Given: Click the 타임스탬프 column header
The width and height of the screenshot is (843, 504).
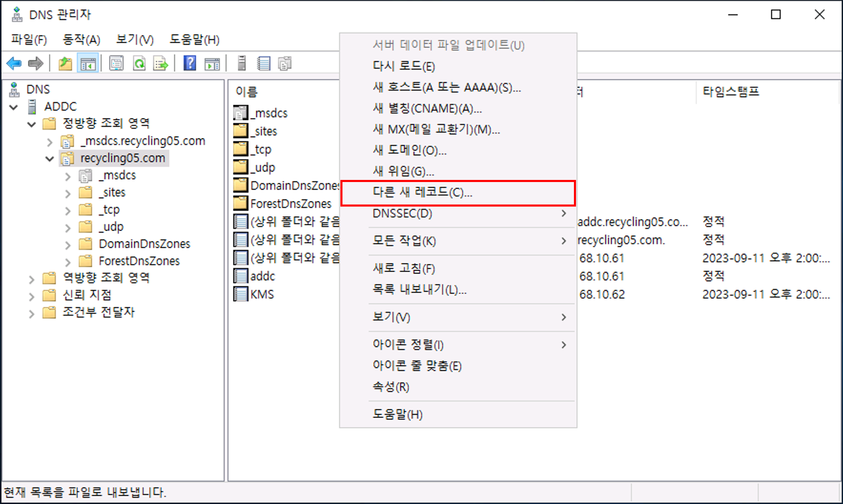Looking at the screenshot, I should click(731, 91).
